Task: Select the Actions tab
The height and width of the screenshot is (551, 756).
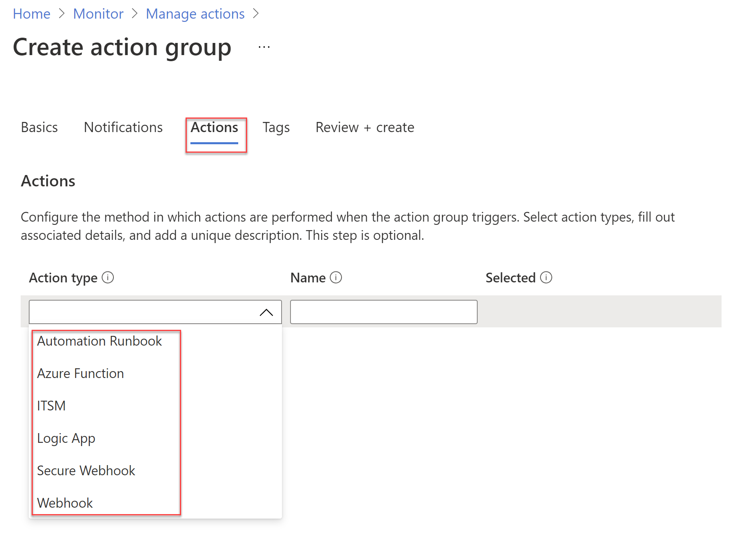Action: [x=214, y=127]
